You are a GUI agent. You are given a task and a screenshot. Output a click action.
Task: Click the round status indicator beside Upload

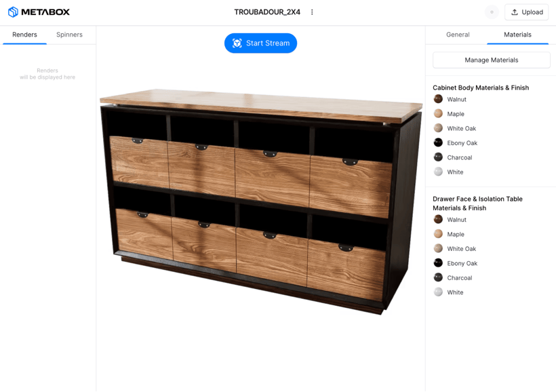pos(492,12)
